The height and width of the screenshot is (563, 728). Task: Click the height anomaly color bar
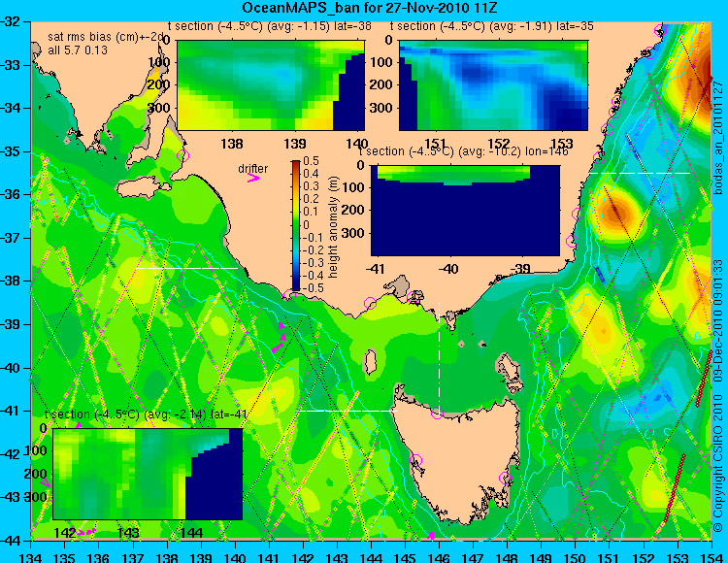pyautogui.click(x=296, y=225)
